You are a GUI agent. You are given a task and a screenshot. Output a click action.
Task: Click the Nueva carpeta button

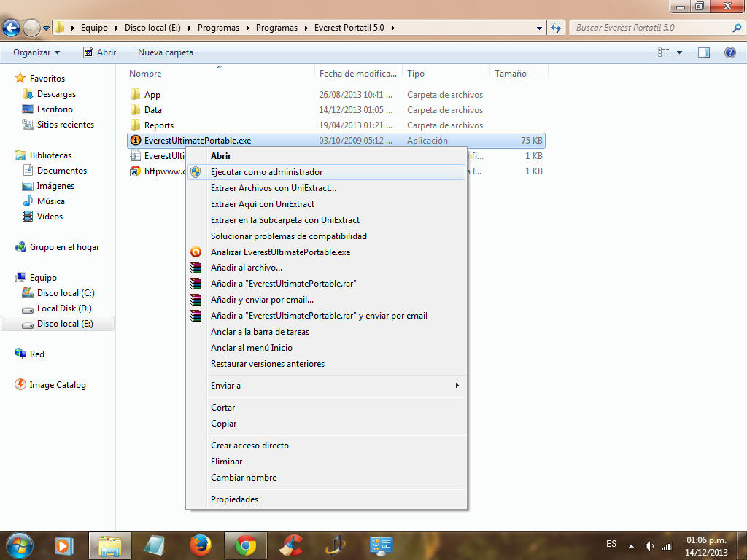(x=166, y=52)
